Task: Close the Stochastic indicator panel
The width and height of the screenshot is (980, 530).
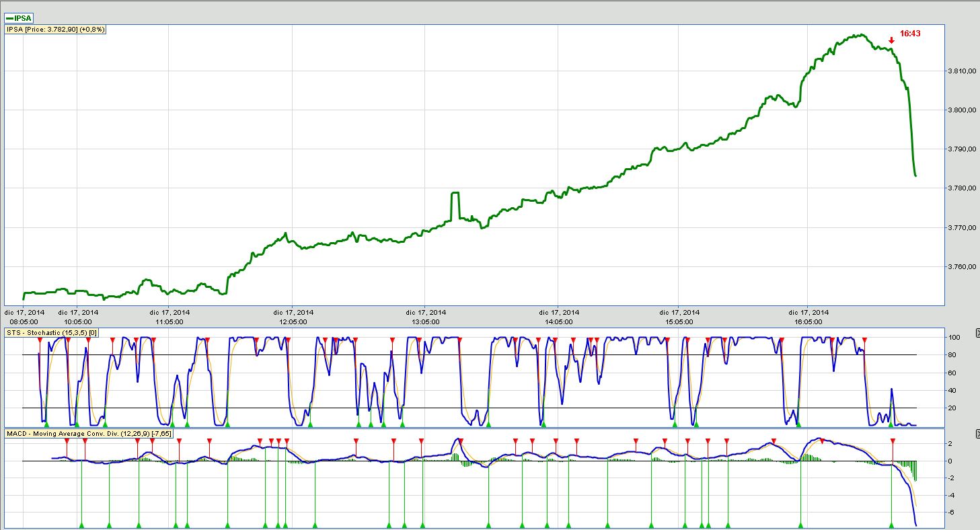Action: (977, 334)
